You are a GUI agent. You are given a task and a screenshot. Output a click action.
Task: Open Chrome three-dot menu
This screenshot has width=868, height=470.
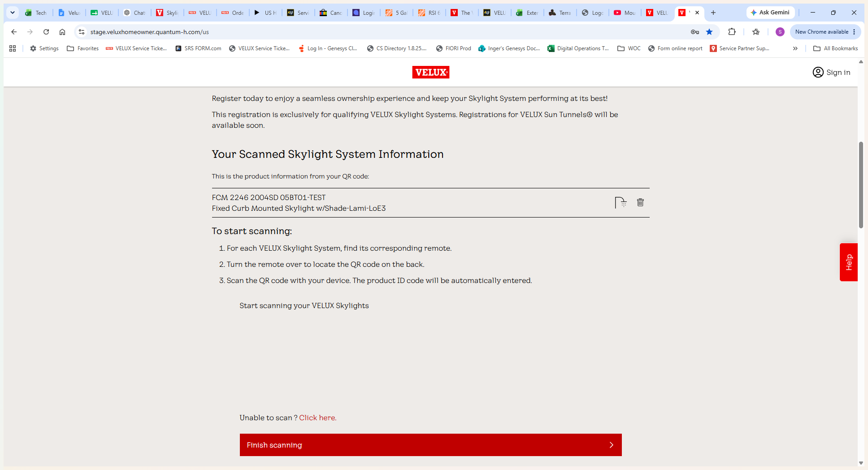pyautogui.click(x=855, y=32)
